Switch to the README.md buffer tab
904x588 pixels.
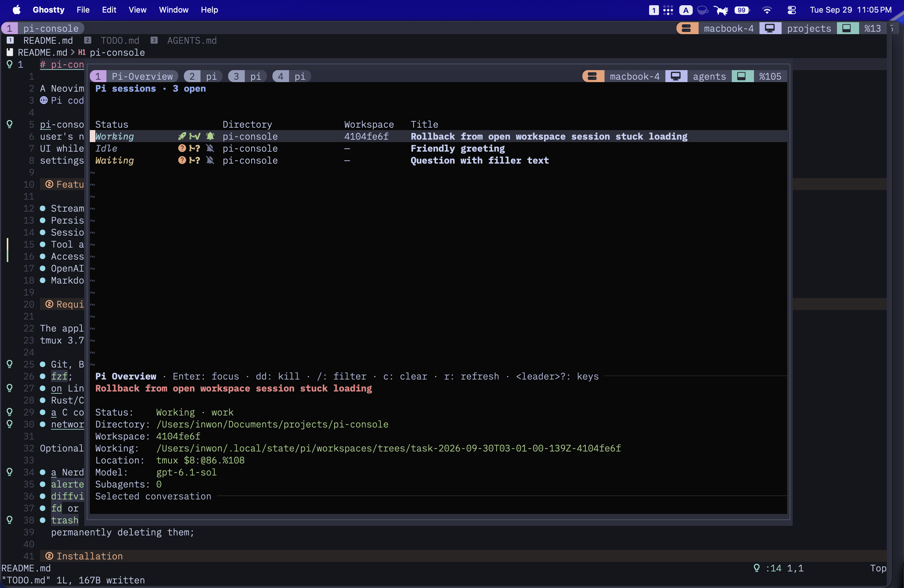pos(40,40)
